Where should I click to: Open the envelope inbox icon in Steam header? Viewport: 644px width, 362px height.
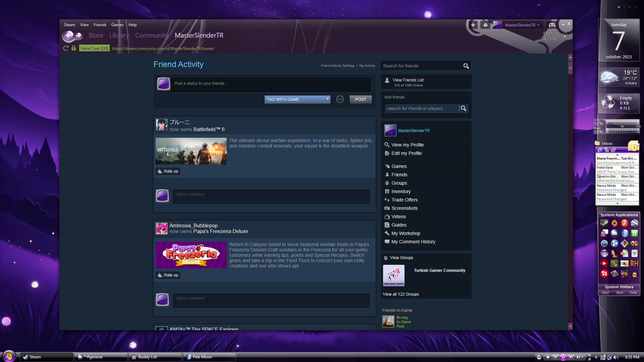485,25
